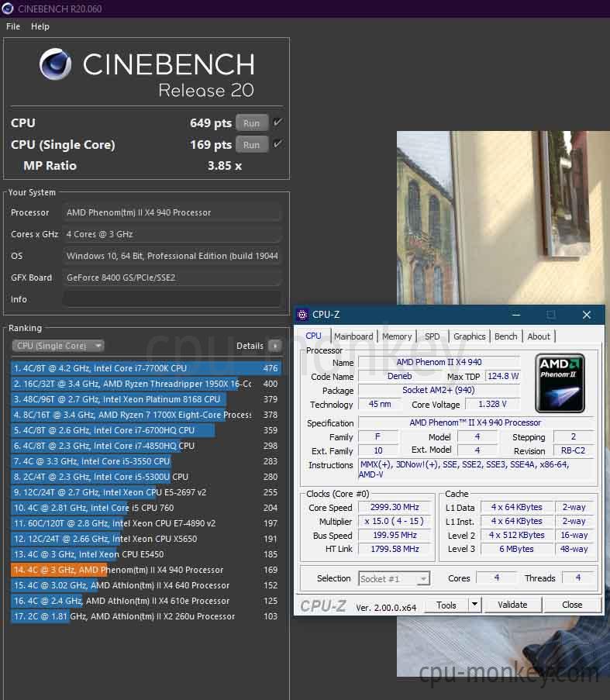
Task: Click the Cinebench title bar app icon
Action: pos(7,9)
